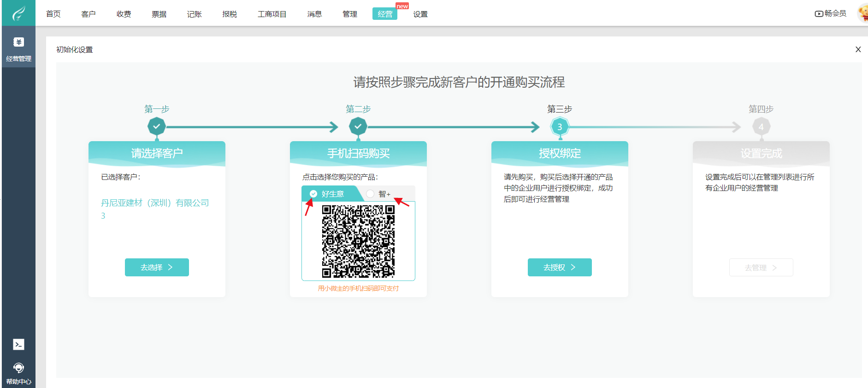
Task: Click the payment QR code image
Action: pos(358,241)
